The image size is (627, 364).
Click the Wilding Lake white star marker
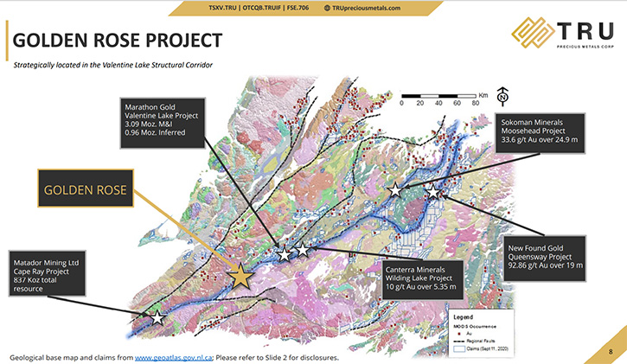303,250
